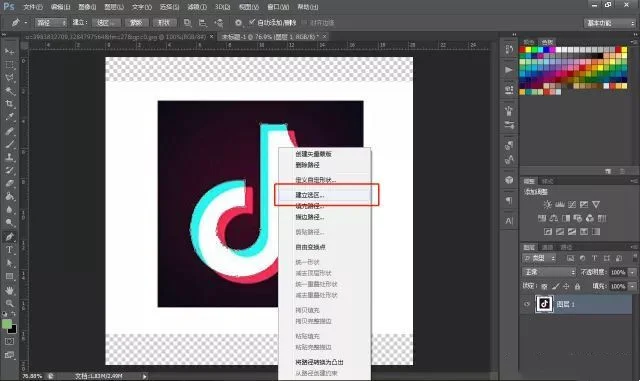Viewport: 640px width, 381px height.
Task: Add a Color Balance scales adjustment
Action: click(x=554, y=218)
